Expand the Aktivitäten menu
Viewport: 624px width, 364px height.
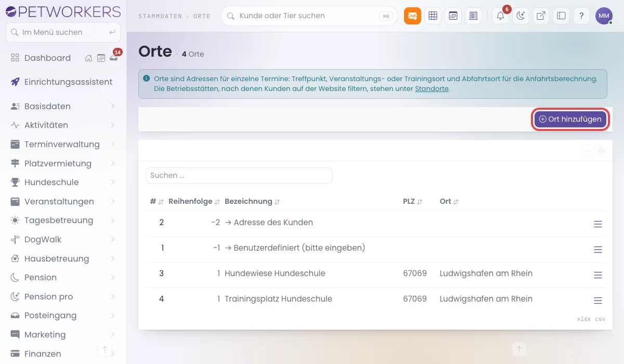pos(63,125)
